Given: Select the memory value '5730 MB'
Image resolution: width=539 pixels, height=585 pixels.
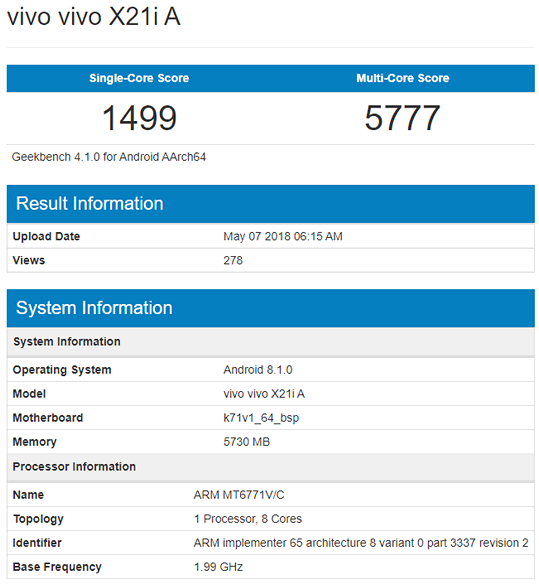Looking at the screenshot, I should tap(247, 442).
